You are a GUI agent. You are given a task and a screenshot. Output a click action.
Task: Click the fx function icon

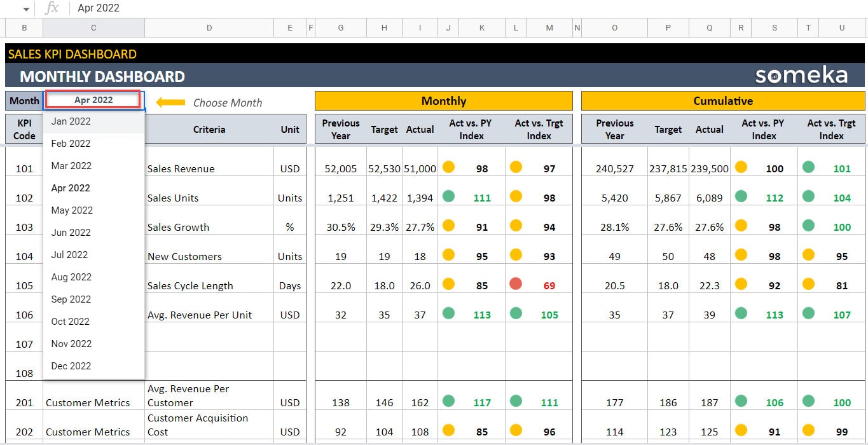pos(52,8)
